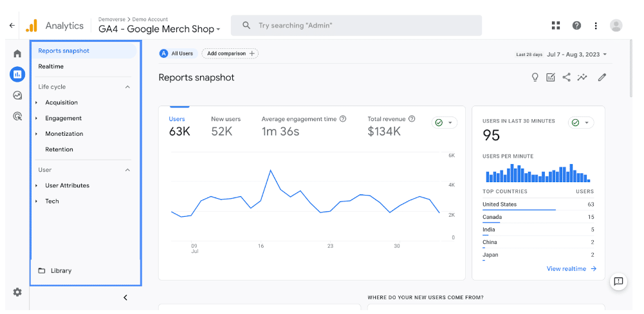This screenshot has height=314, width=644.
Task: Open Admin settings gear icon
Action: tap(17, 292)
